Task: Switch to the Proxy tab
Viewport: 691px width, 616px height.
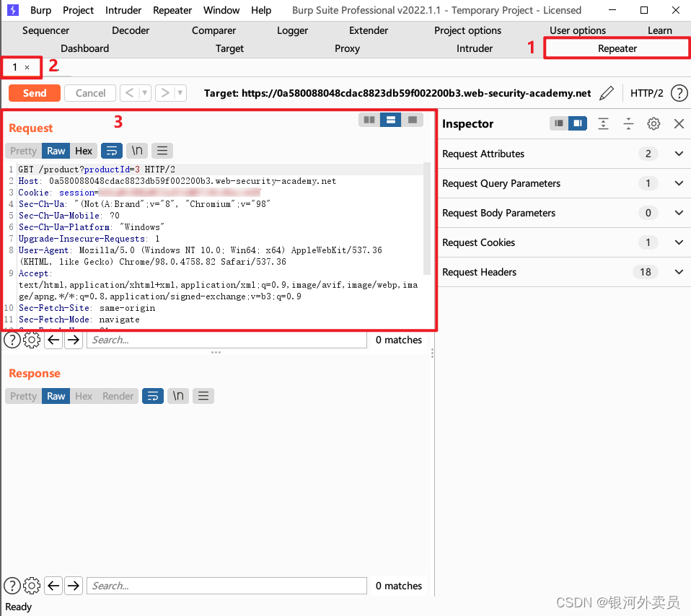Action: coord(347,48)
